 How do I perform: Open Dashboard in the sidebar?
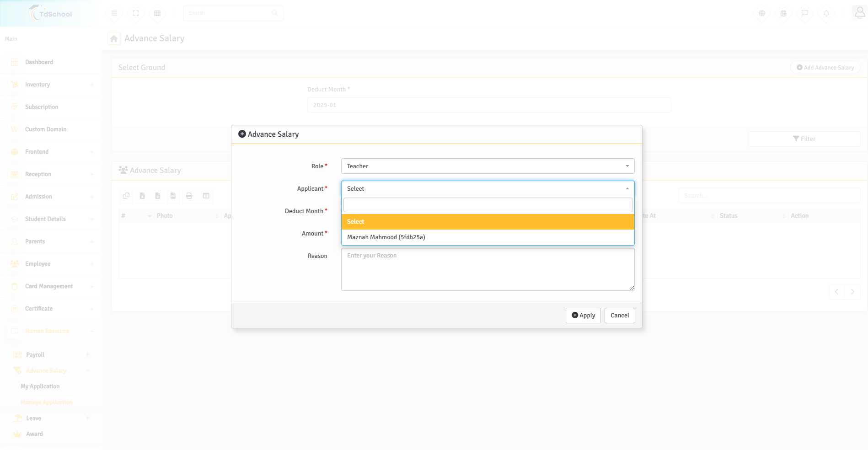point(39,62)
